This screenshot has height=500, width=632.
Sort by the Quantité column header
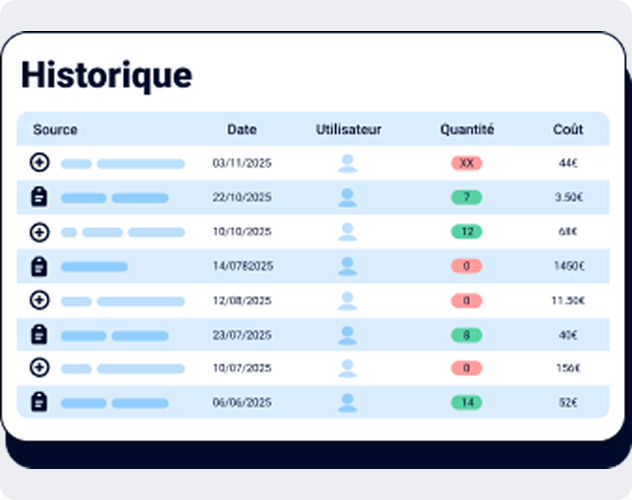467,129
